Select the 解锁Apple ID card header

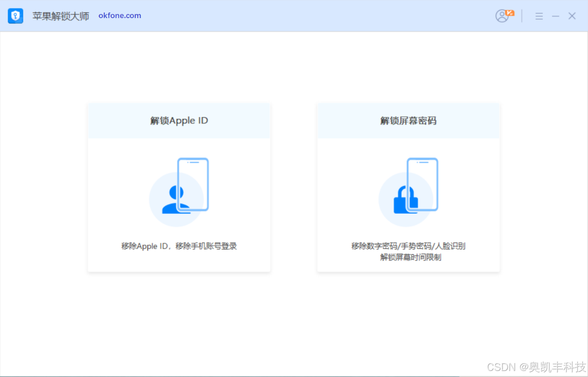[179, 121]
